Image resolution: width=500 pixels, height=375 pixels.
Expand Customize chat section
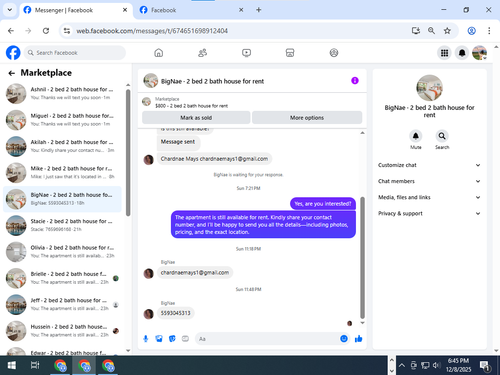(429, 165)
